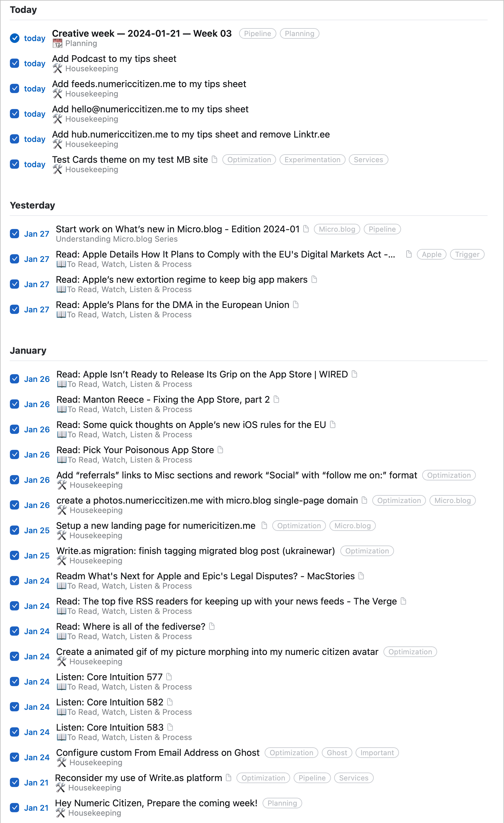
Task: Select Pipeline tag on Reconsider Write.as task
Action: [312, 778]
